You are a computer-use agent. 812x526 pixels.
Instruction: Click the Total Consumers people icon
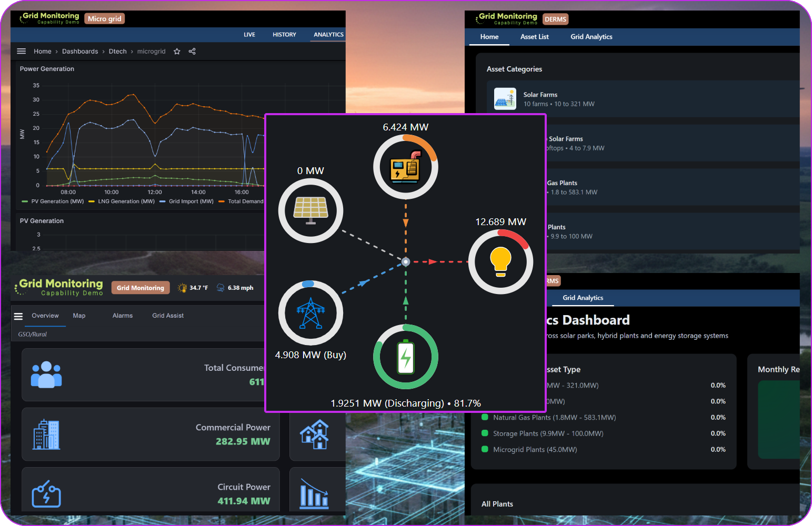coord(46,375)
